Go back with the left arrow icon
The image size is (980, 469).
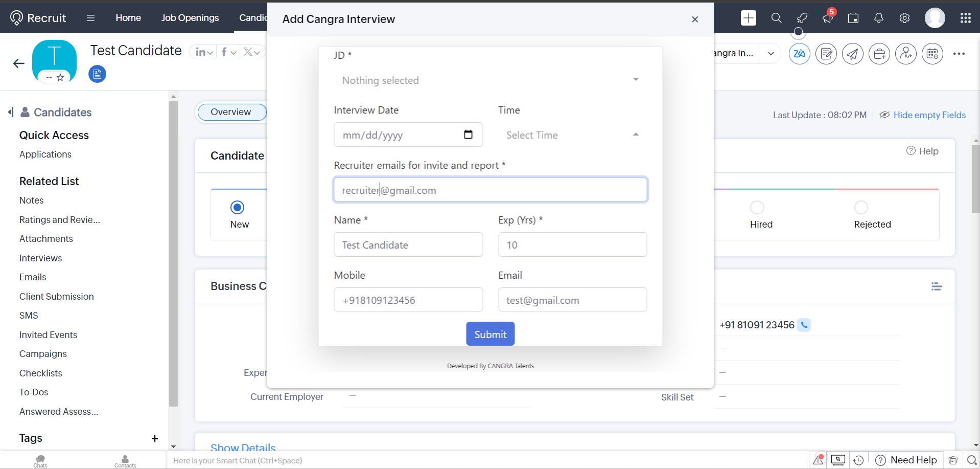[19, 63]
